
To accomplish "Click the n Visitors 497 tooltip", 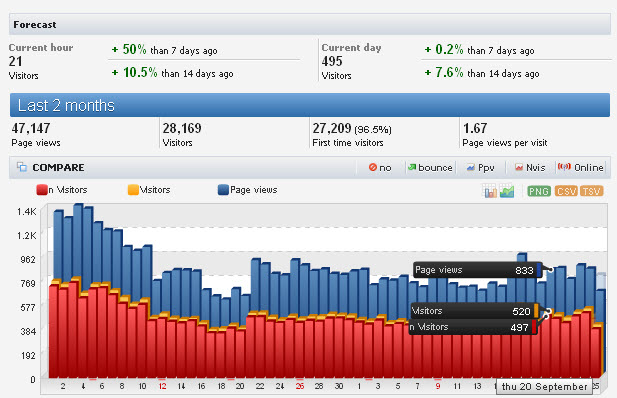I will pos(473,327).
